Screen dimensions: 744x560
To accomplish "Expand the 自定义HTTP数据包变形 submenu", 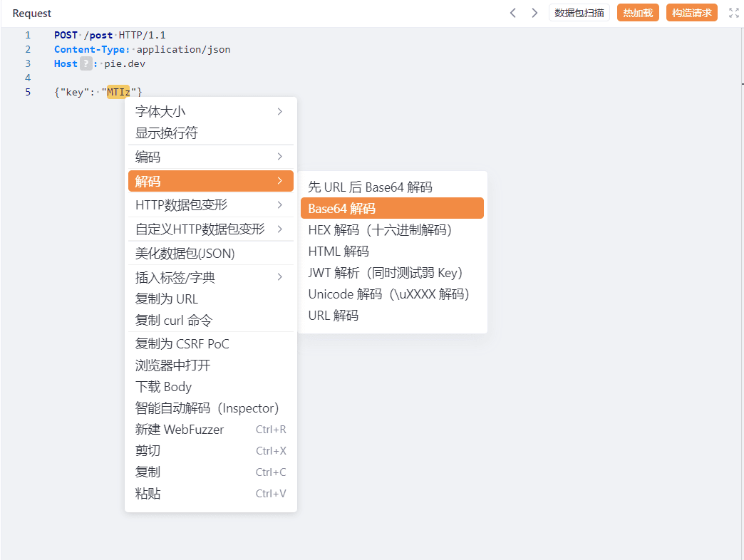I will coord(210,229).
